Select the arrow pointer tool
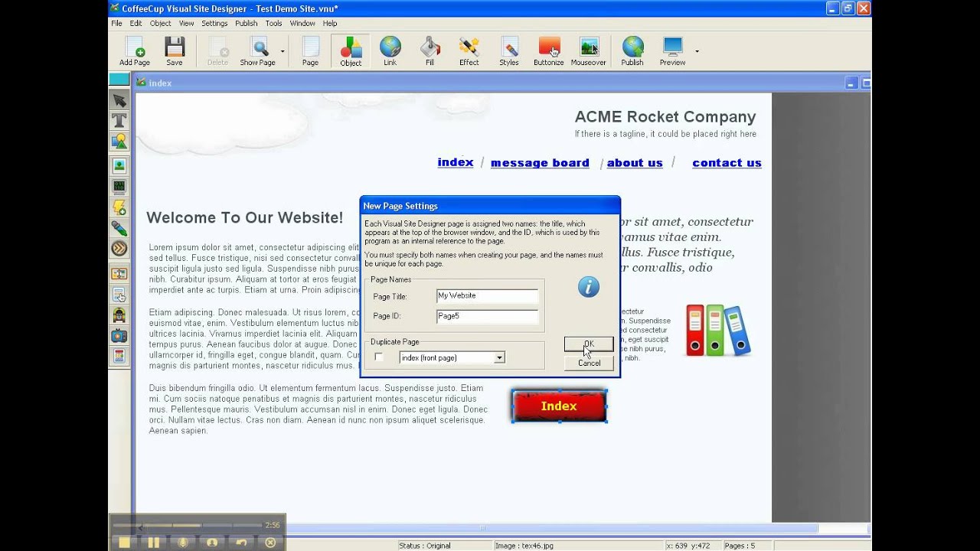Image resolution: width=980 pixels, height=551 pixels. point(119,100)
